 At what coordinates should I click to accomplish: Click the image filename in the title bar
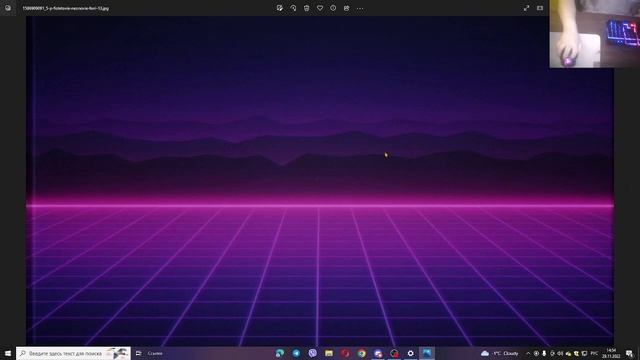(66, 8)
